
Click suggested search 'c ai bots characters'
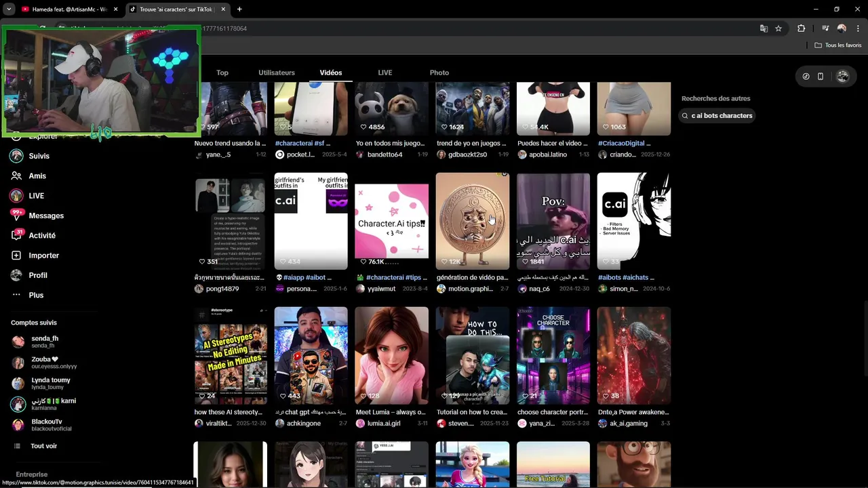click(717, 116)
